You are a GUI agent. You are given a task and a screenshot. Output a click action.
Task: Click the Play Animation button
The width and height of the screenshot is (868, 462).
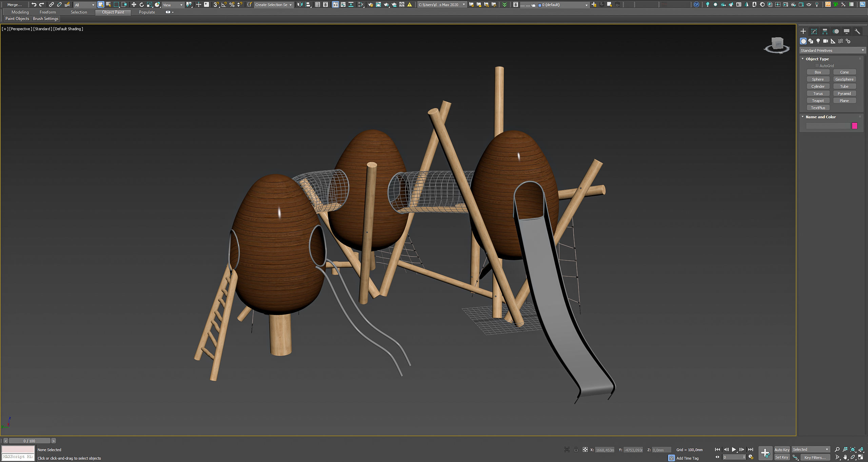734,449
